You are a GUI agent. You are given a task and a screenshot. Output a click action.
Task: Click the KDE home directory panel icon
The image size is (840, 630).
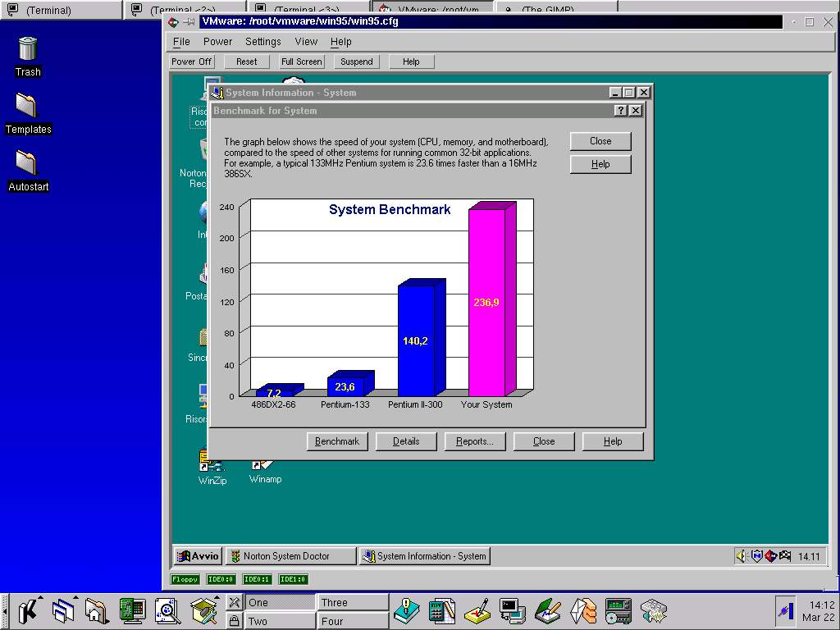(x=96, y=610)
